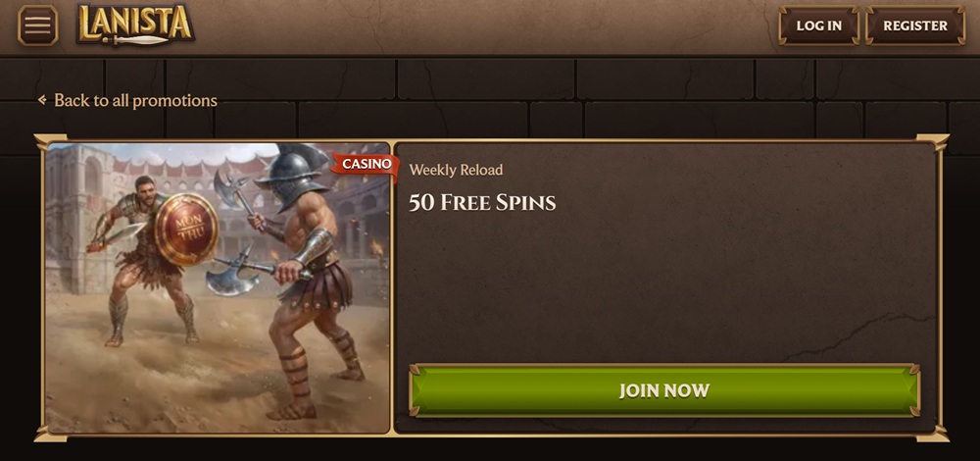
Task: Open the gladiator promotion image
Action: 218,287
